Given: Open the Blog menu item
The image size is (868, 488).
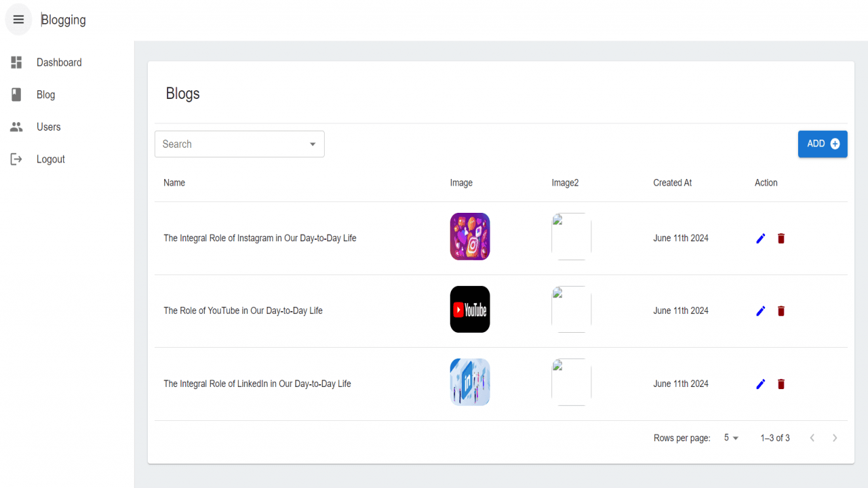Looking at the screenshot, I should pyautogui.click(x=66, y=95).
